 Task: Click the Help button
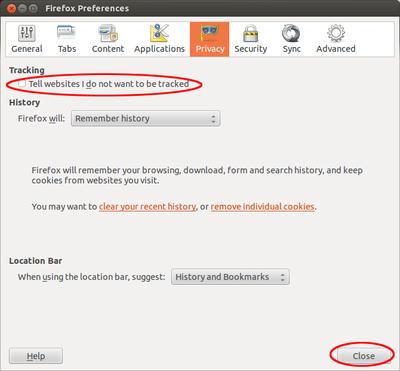36,356
